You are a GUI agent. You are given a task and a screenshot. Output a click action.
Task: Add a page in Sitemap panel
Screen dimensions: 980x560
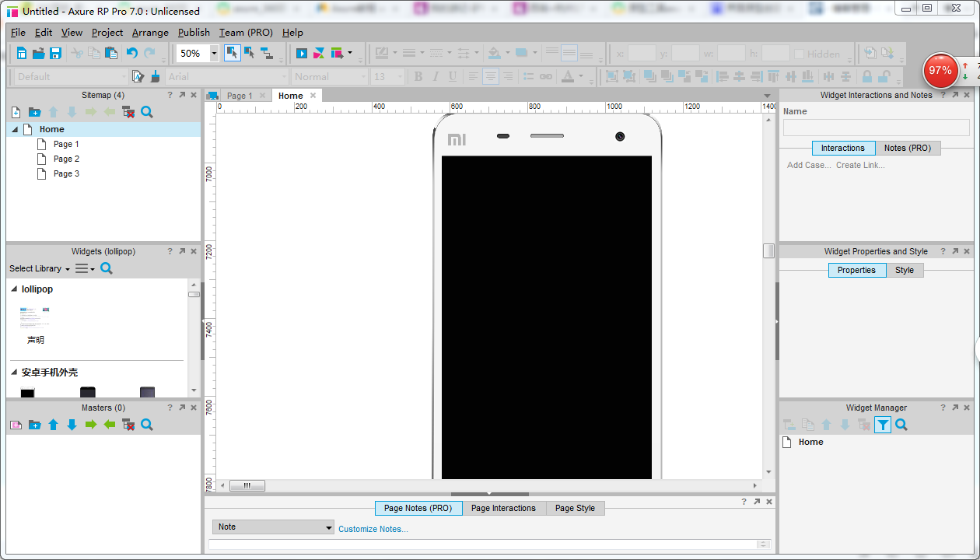click(x=16, y=112)
